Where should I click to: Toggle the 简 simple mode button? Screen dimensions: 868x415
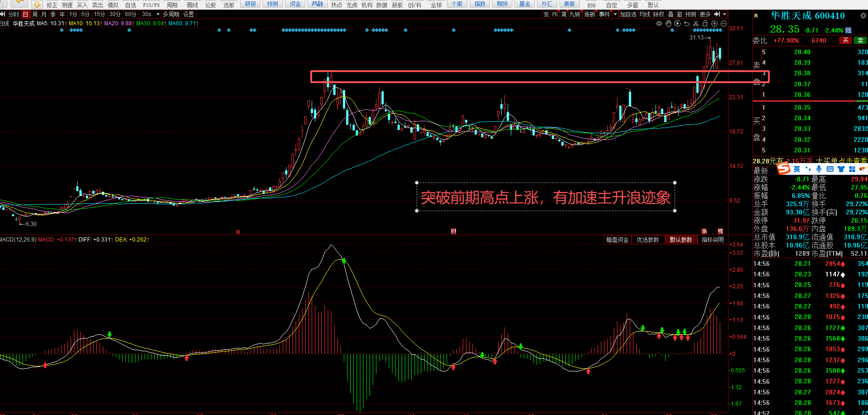pyautogui.click(x=564, y=14)
